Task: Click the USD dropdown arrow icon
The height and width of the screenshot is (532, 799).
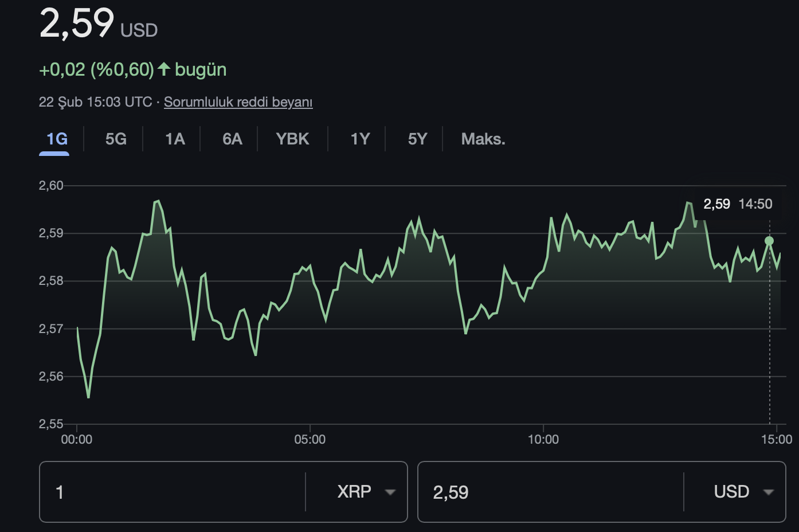Action: pos(769,492)
